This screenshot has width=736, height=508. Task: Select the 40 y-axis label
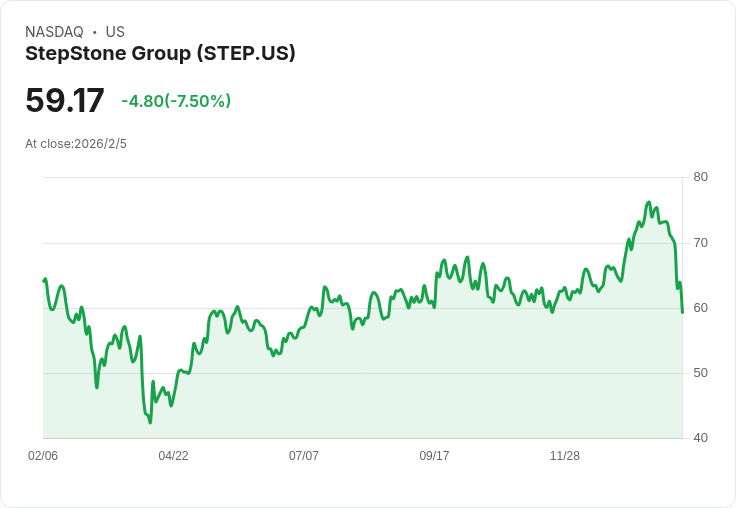[x=701, y=437]
